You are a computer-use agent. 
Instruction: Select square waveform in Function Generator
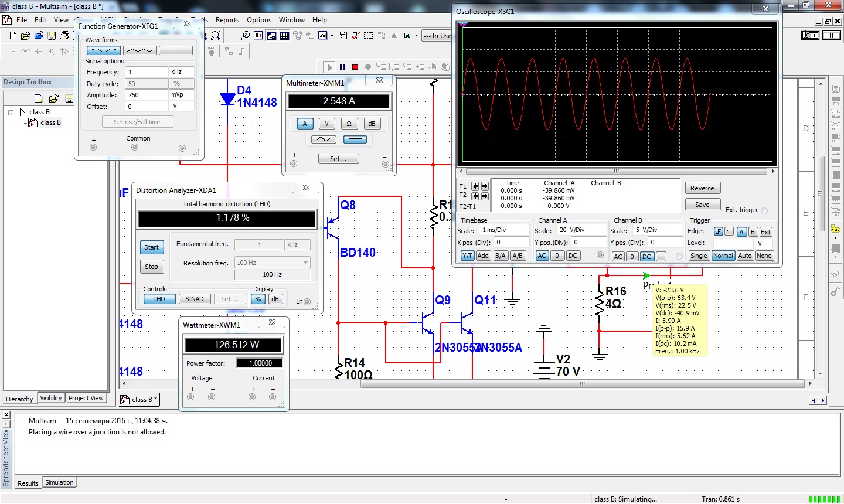click(176, 50)
